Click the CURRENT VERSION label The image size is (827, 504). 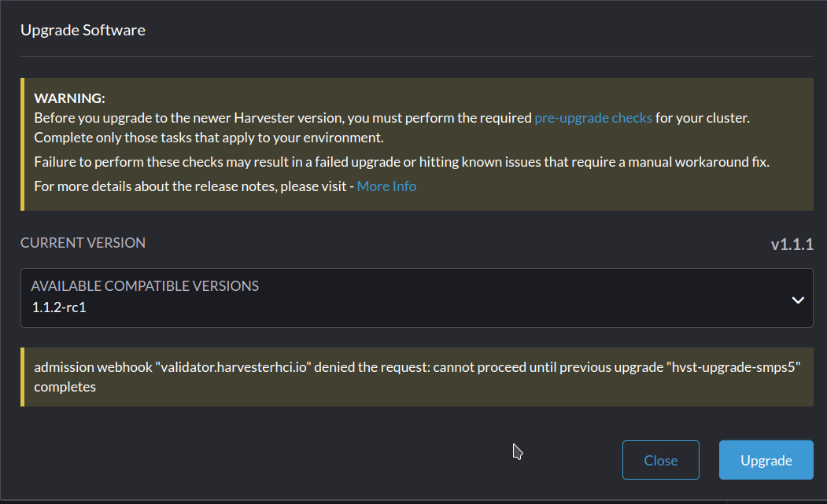click(x=83, y=243)
